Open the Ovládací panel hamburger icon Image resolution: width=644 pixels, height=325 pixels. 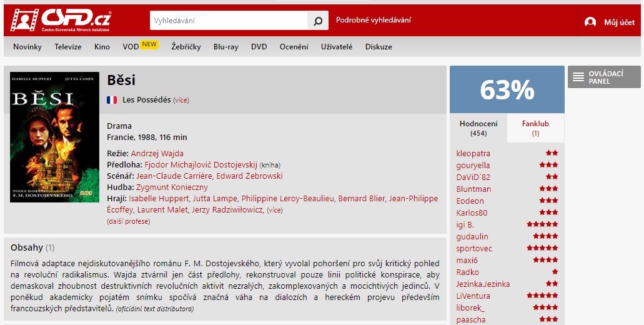coord(578,77)
